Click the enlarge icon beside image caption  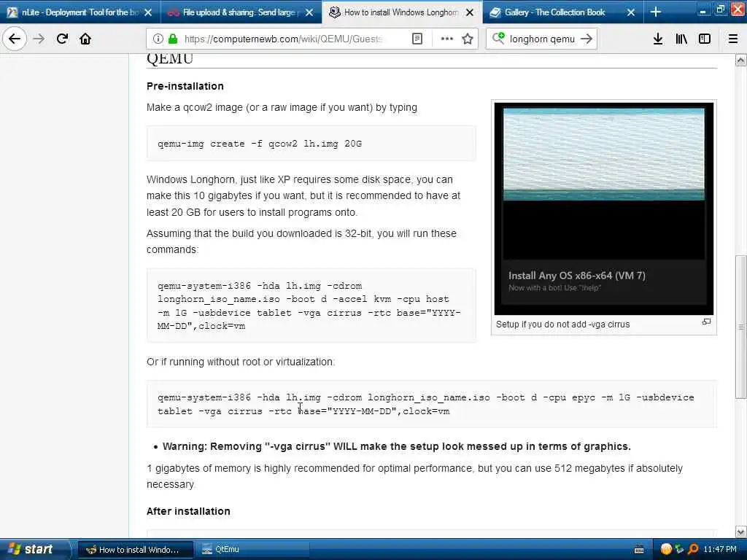tap(706, 322)
